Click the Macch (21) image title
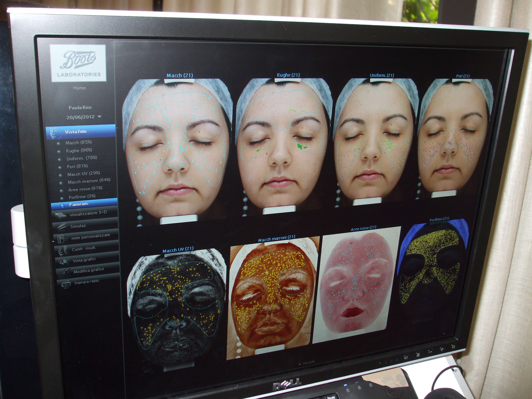532x399 pixels. point(180,76)
